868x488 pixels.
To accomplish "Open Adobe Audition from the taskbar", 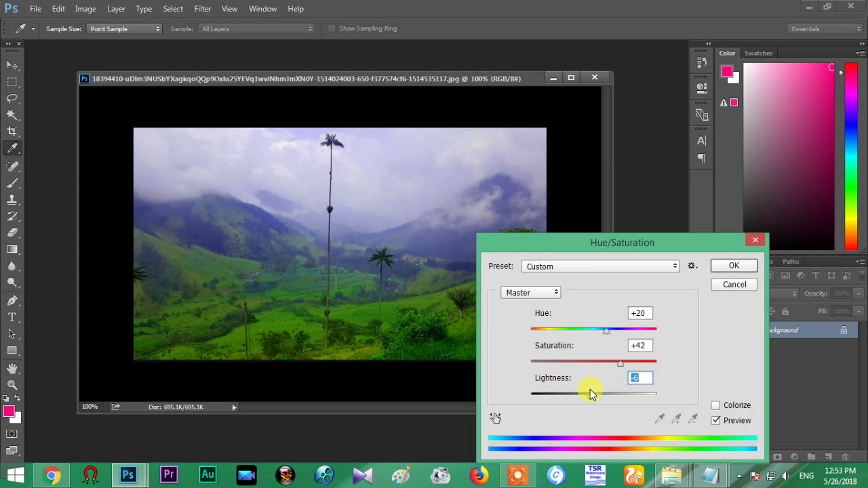I will 208,475.
